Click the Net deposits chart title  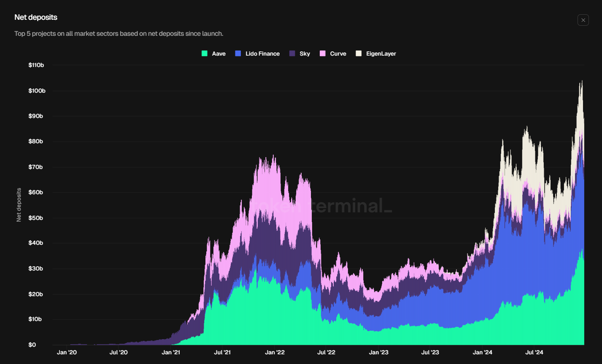[36, 17]
